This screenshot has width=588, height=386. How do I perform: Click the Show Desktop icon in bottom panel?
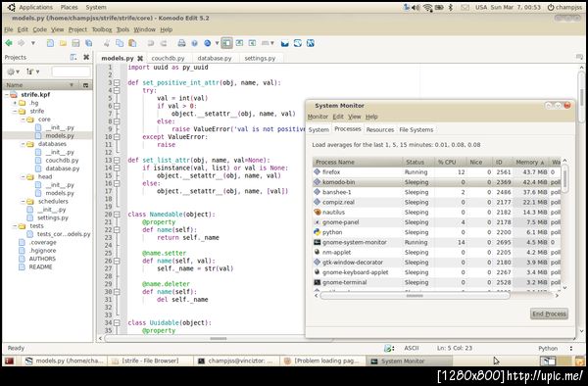point(10,361)
